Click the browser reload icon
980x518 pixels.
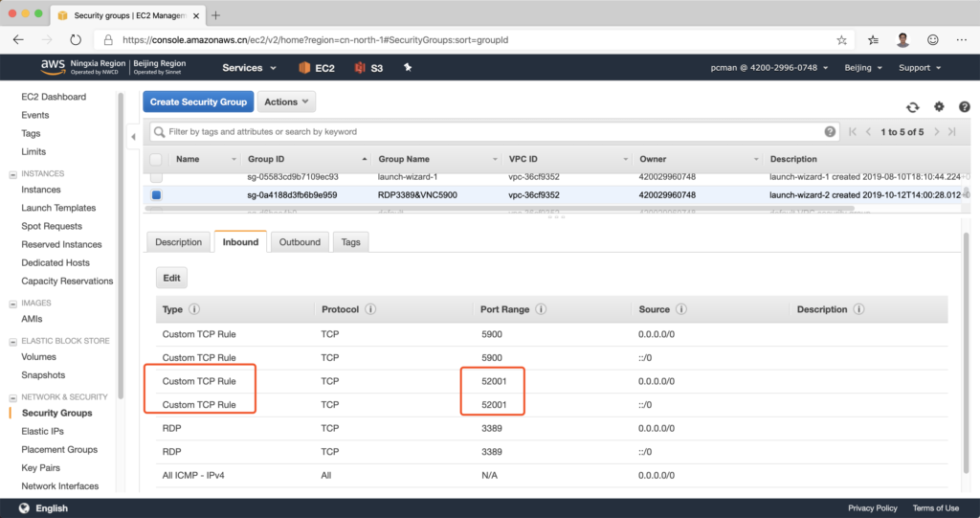point(76,40)
